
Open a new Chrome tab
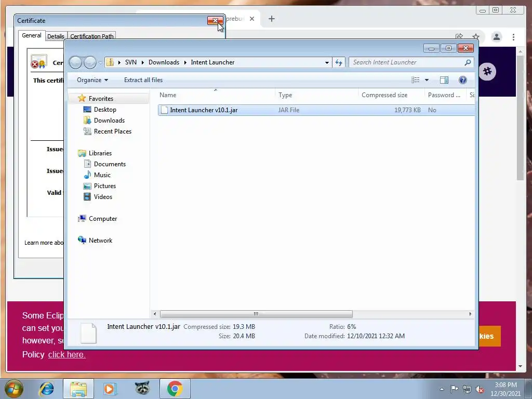click(271, 19)
